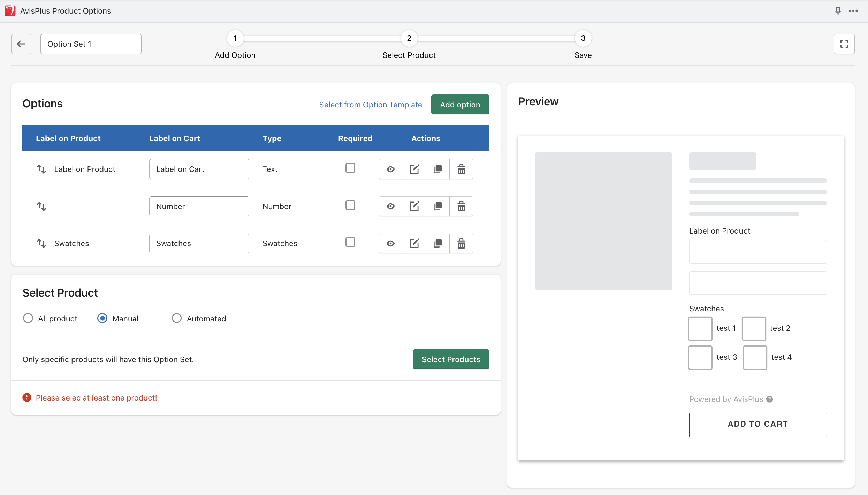Delete the Swatches option row
Viewport: 868px width, 495px height.
[x=461, y=243]
